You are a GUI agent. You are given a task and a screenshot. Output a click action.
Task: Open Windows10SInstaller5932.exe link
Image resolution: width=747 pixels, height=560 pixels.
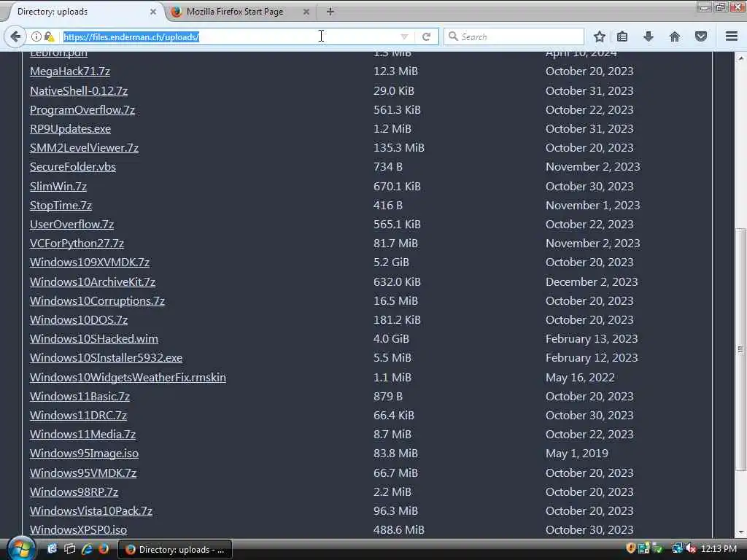pyautogui.click(x=107, y=358)
